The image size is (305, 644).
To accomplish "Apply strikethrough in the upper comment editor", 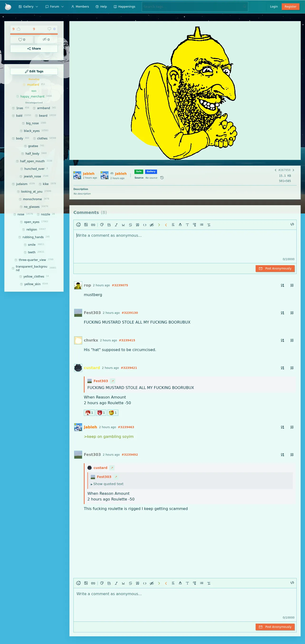I will (x=130, y=225).
